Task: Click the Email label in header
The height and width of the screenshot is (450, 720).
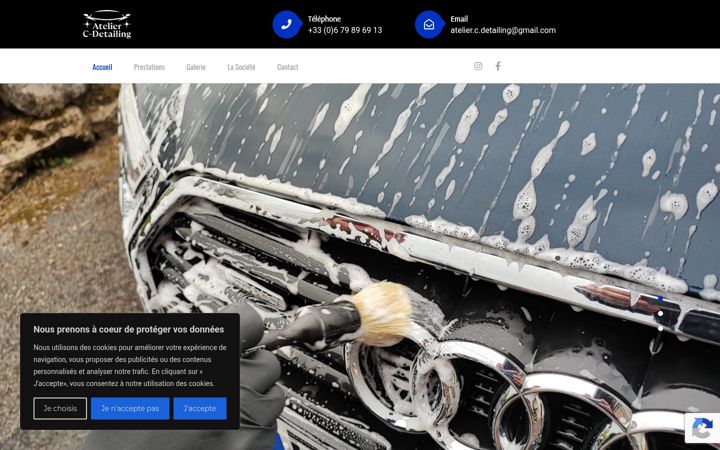Action: tap(459, 19)
